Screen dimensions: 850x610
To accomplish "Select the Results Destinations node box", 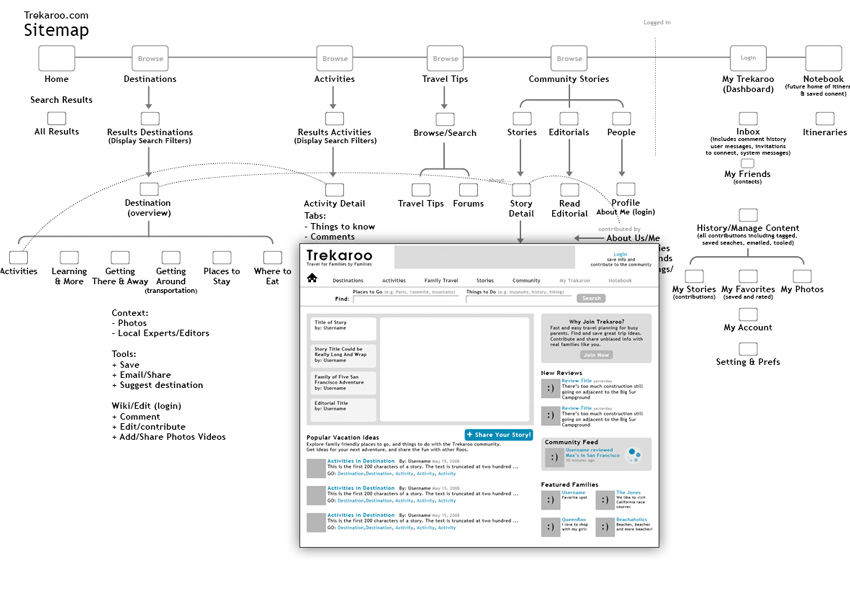I will (150, 119).
